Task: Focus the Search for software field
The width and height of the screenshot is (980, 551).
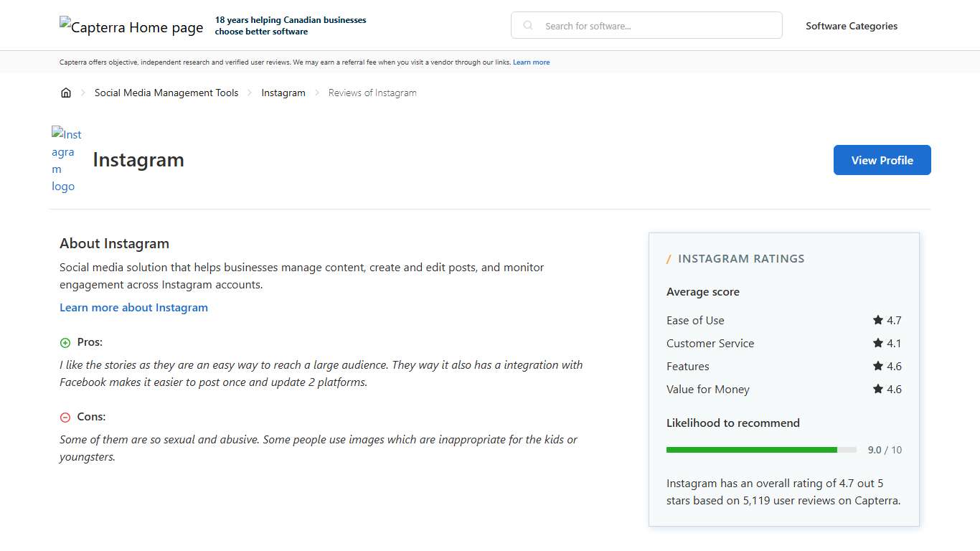Action: point(656,26)
